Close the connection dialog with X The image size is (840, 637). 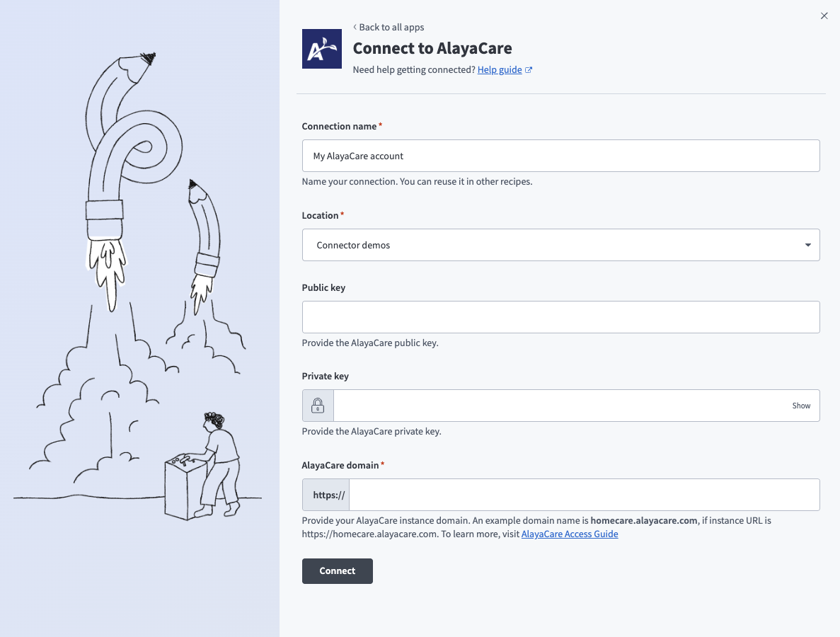tap(824, 16)
